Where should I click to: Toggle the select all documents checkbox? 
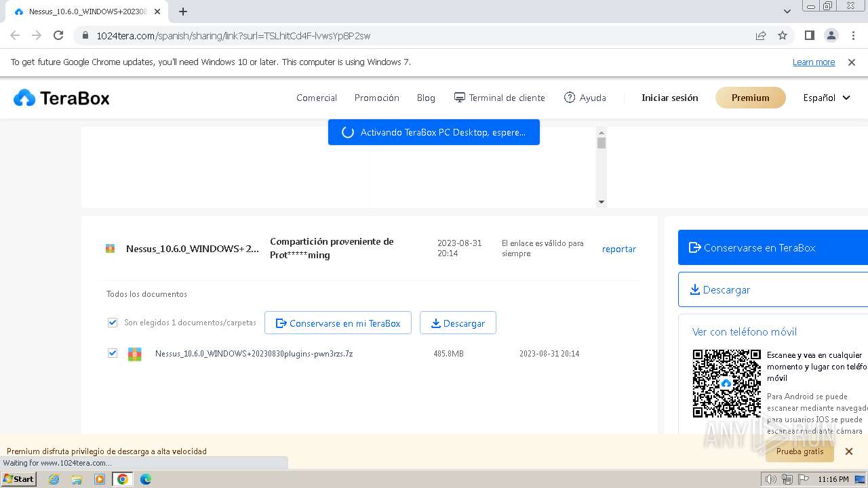113,323
